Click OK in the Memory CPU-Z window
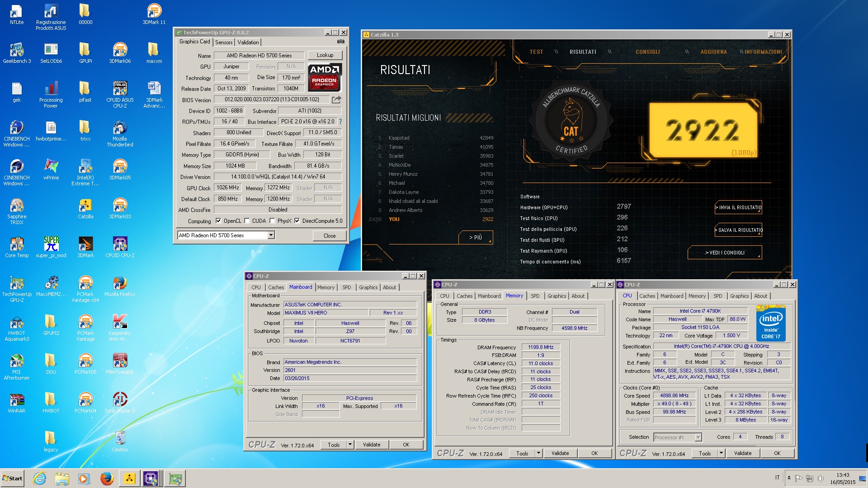This screenshot has height=488, width=868. pos(594,453)
